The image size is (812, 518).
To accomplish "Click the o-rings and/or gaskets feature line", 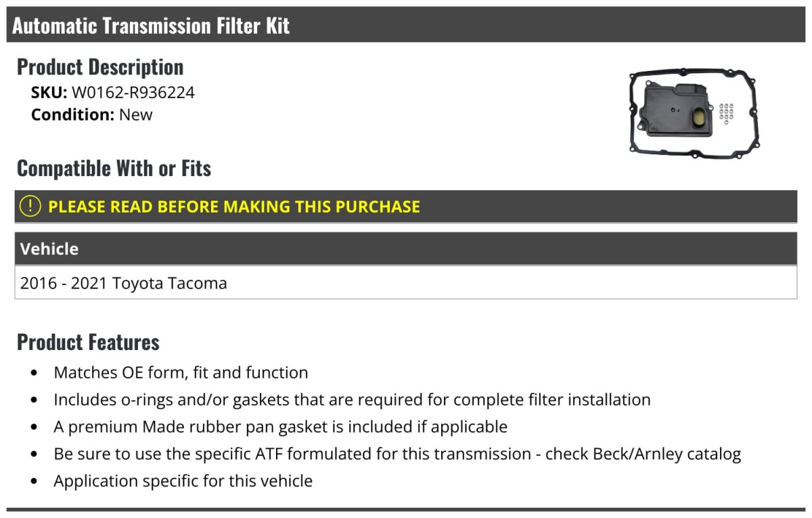I will click(352, 400).
